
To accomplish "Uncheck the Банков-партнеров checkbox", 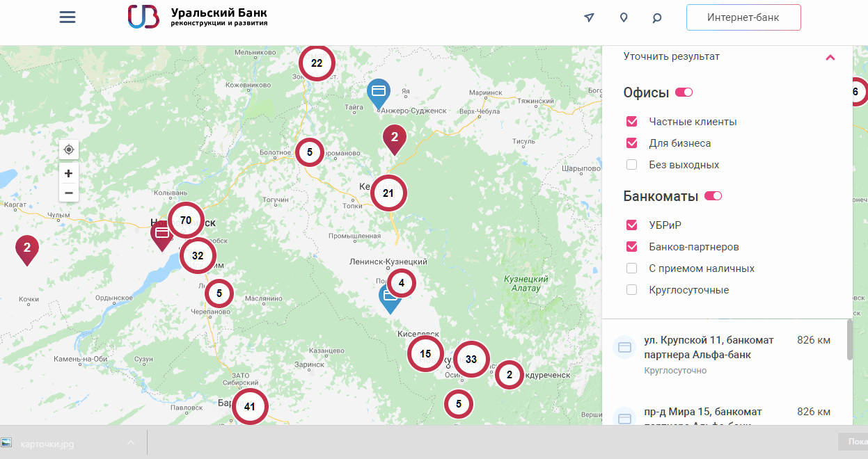I will tap(632, 247).
